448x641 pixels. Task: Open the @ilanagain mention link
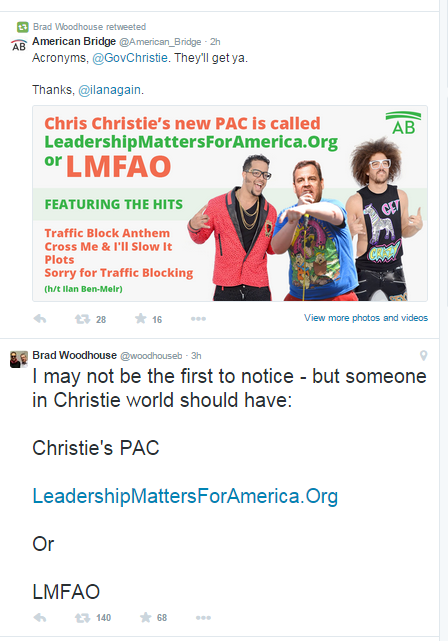(110, 90)
